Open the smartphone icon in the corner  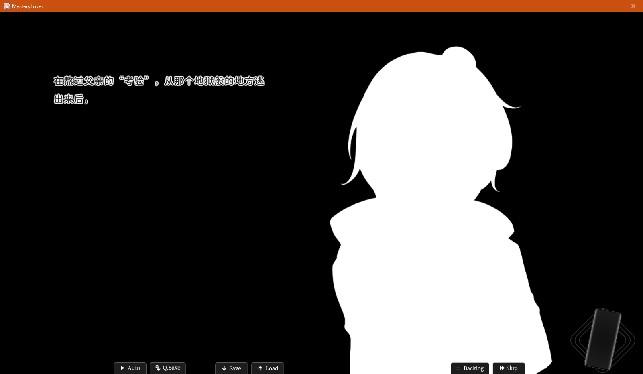(x=602, y=339)
